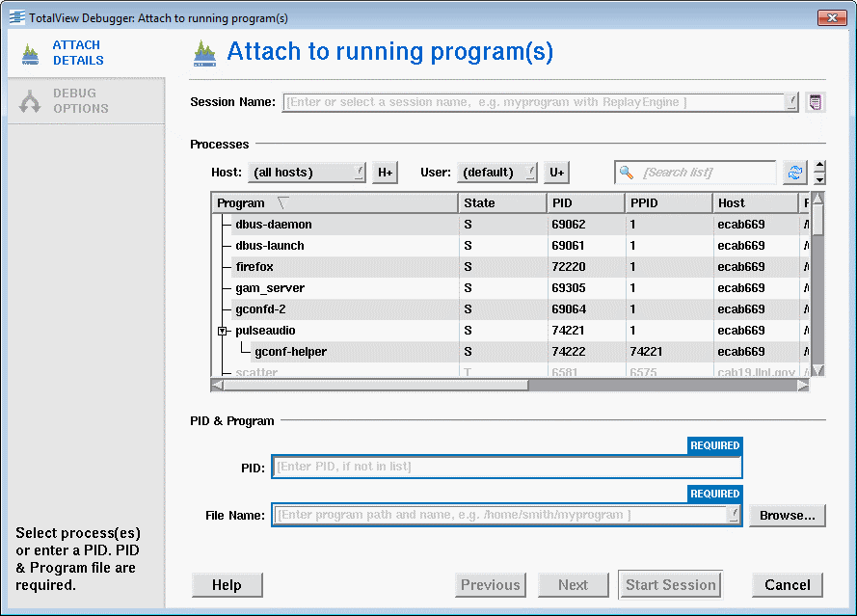Viewport: 857px width, 616px height.
Task: Click the process list scroll up arrow
Action: click(817, 198)
